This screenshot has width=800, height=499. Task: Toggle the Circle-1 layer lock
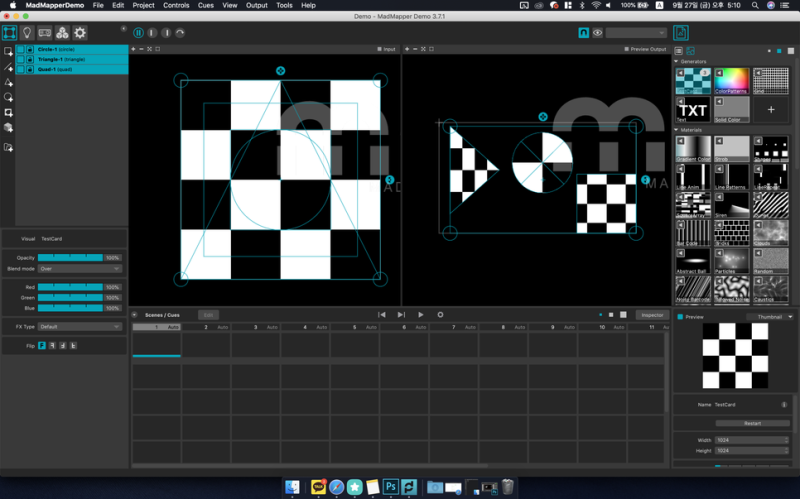30,49
